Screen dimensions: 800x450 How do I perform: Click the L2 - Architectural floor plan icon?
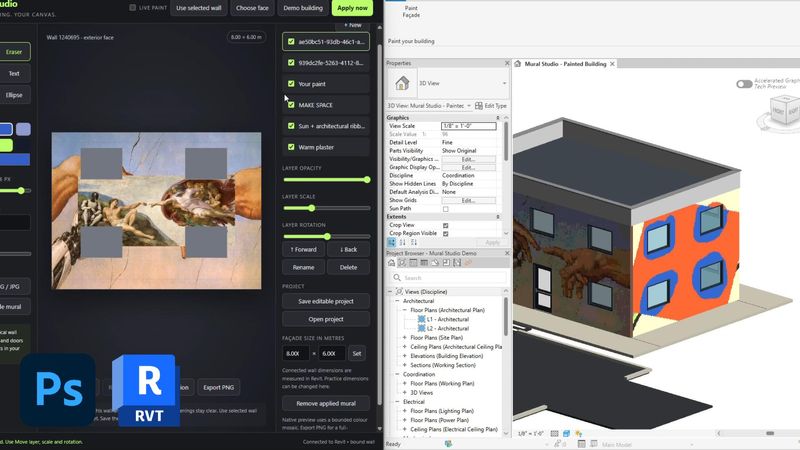point(421,329)
